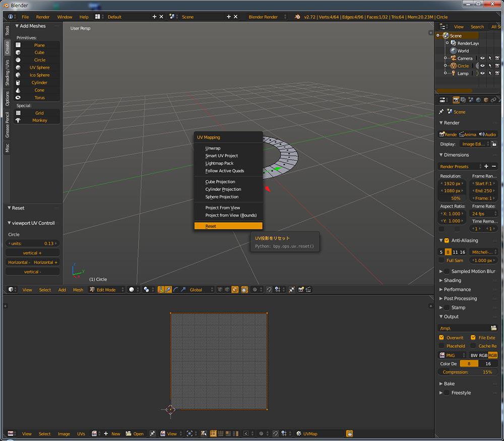
Task: Expand the Shading panel
Action: (x=452, y=280)
